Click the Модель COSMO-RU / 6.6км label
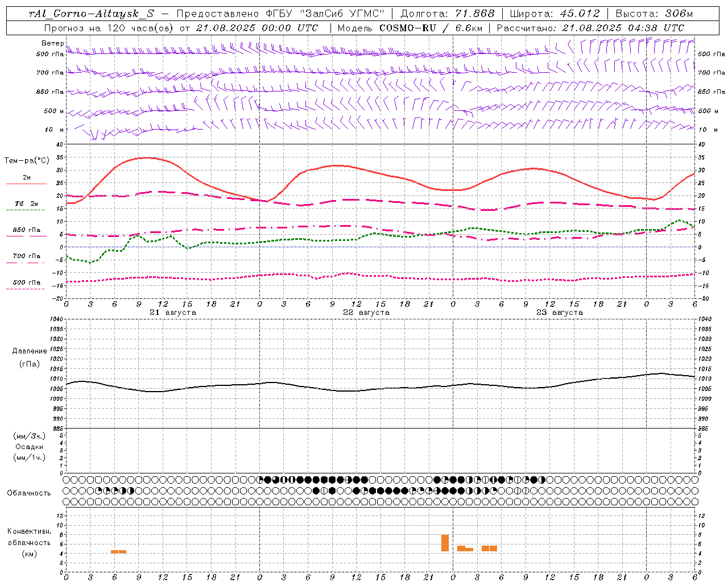This screenshot has width=728, height=582. tap(410, 28)
